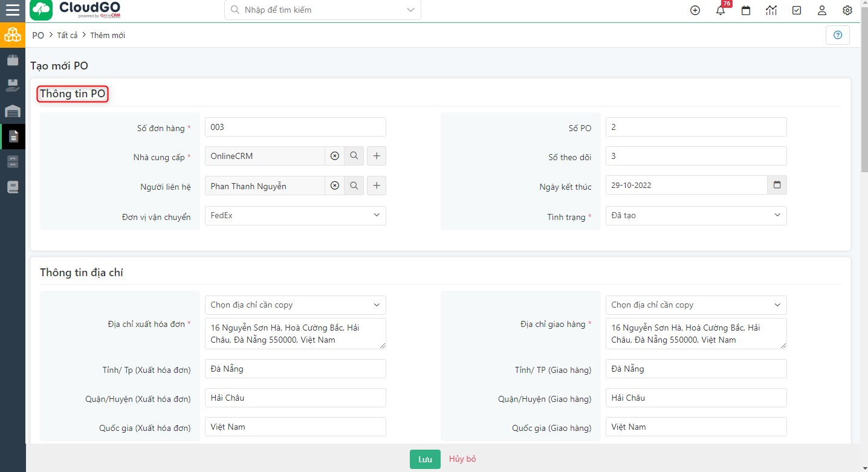Image resolution: width=868 pixels, height=472 pixels.
Task: Click the Lưu save button
Action: (424, 459)
